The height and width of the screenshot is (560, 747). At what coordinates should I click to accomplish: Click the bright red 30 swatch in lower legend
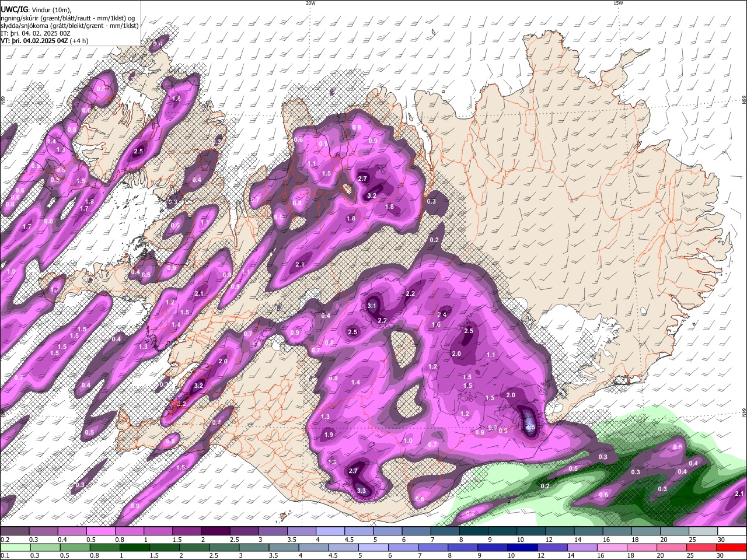coord(732,547)
